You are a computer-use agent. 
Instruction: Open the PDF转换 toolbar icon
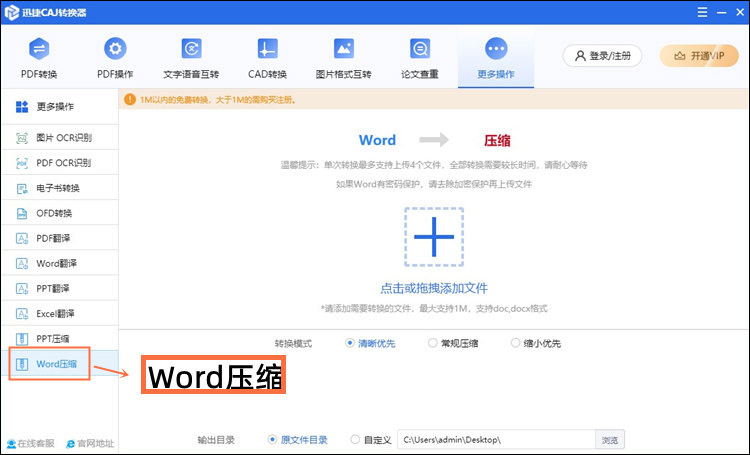click(x=39, y=49)
